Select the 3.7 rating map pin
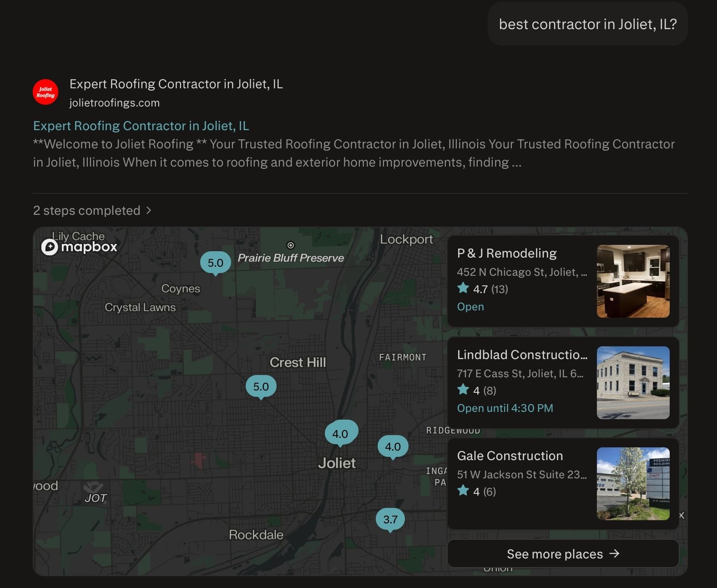 coord(390,519)
